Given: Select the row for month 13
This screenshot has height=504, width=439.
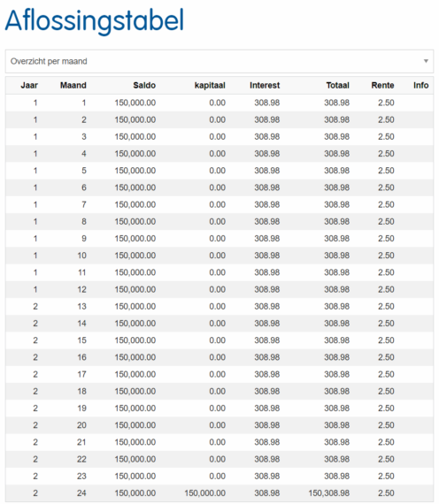Looking at the screenshot, I should click(x=219, y=307).
